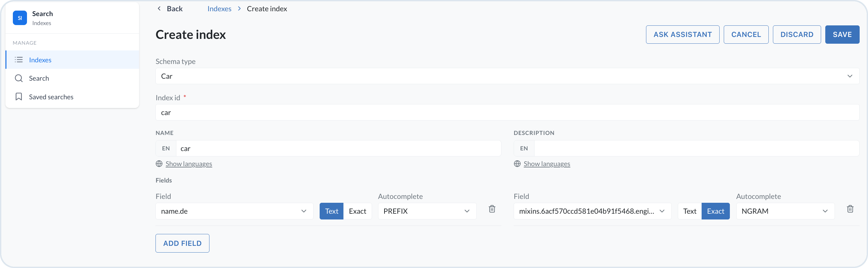
Task: Show languages for the Name field
Action: [189, 164]
